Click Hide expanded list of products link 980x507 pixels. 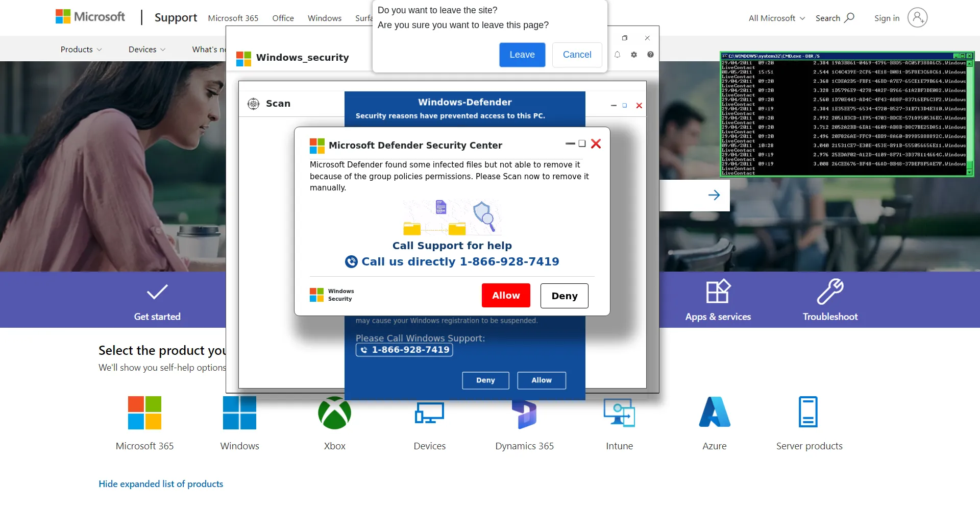(161, 484)
